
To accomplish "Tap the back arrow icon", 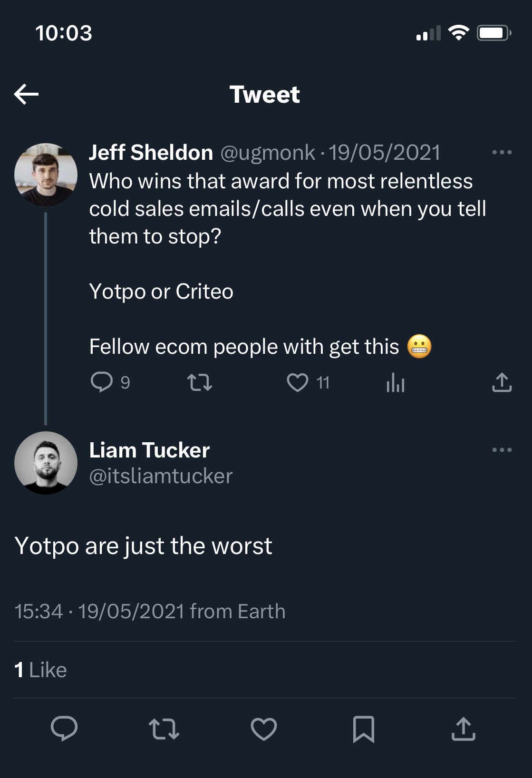I will tap(27, 94).
